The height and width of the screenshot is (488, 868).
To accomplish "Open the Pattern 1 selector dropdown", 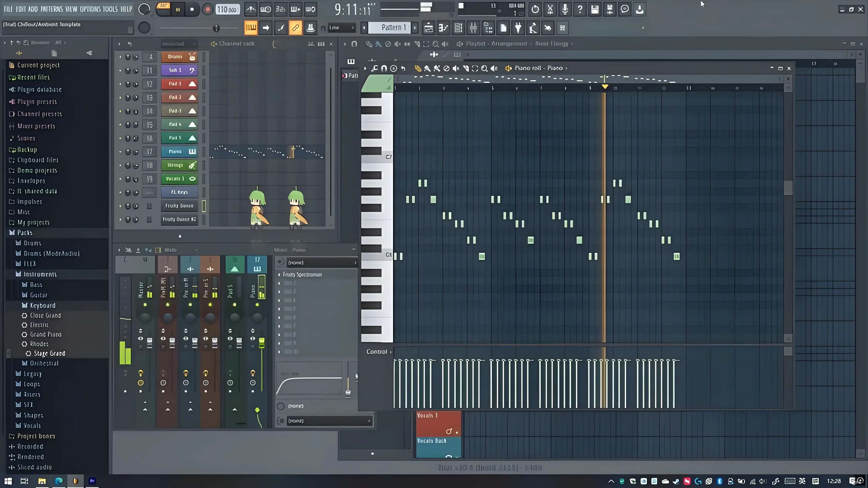I will click(391, 28).
